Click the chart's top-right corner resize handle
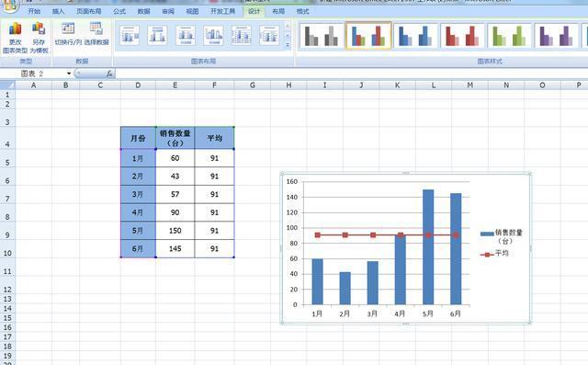Viewport: 588px width, 365px height. [529, 174]
